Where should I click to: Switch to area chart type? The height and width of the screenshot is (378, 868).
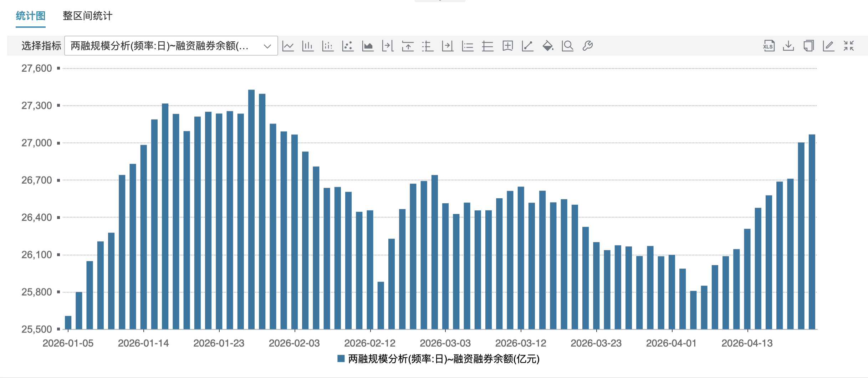(x=368, y=46)
